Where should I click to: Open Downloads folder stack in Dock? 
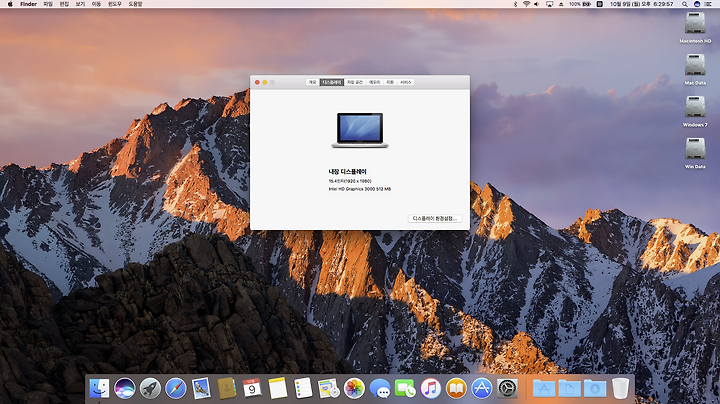click(595, 388)
